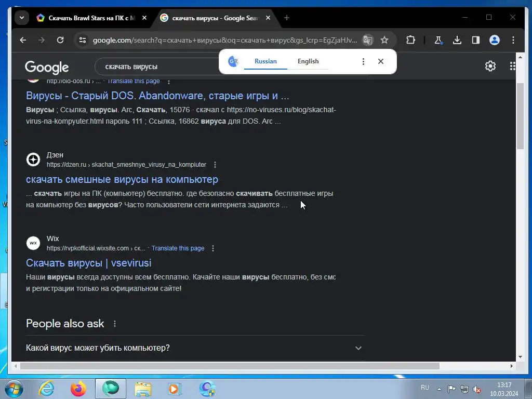This screenshot has width=532, height=399.
Task: Click the Дзен site favicon
Action: (x=33, y=159)
